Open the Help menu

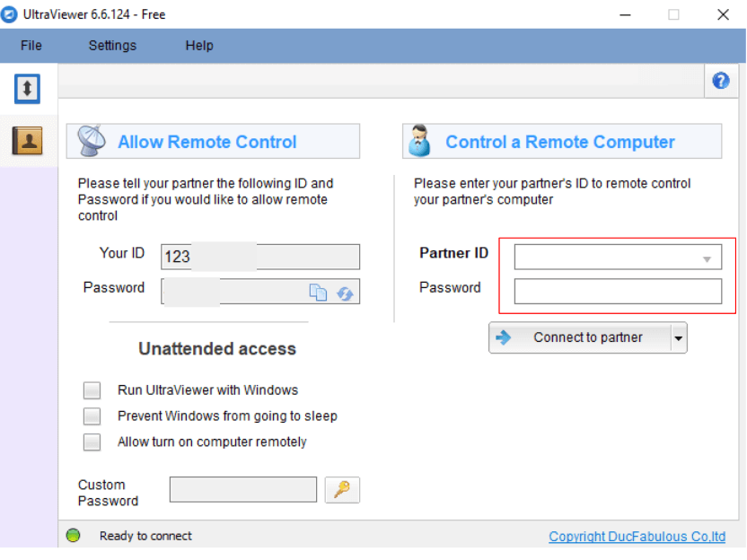(x=199, y=46)
